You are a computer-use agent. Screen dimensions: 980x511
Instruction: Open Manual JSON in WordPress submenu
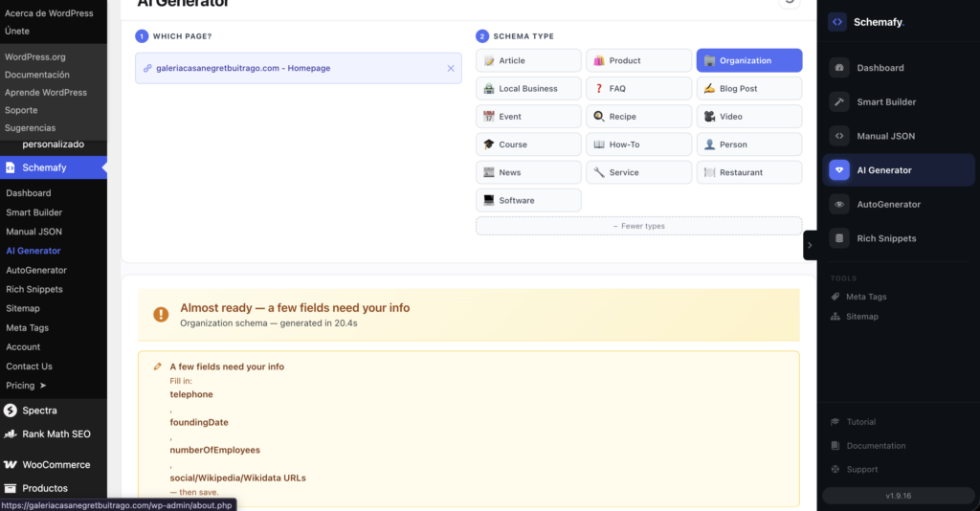click(x=33, y=232)
